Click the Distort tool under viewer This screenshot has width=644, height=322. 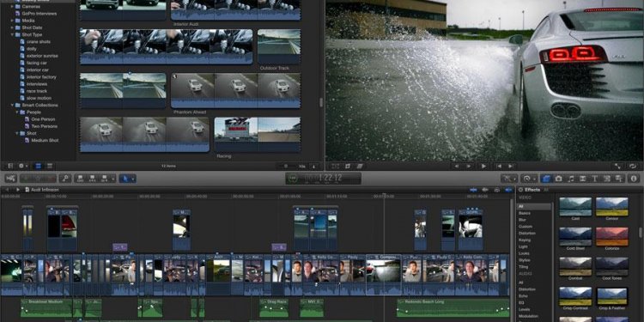[x=360, y=166]
